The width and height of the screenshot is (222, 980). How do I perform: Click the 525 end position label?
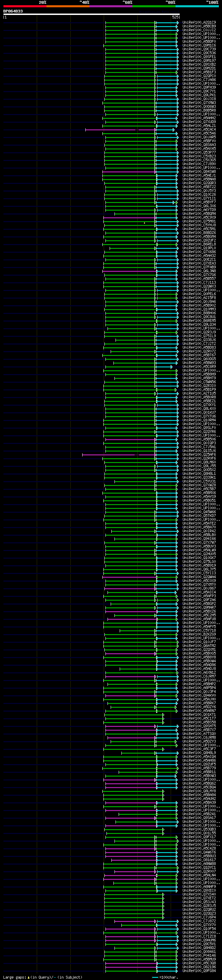(x=175, y=17)
